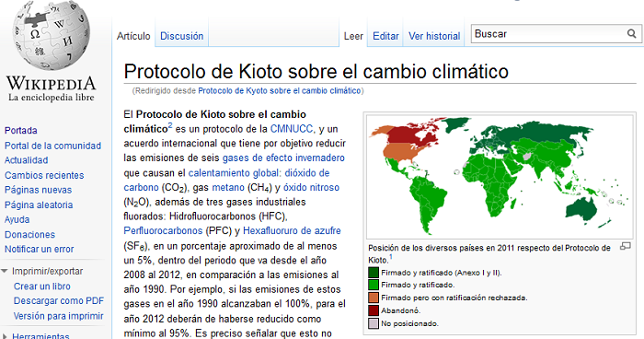Open the Donaciones link

point(29,235)
